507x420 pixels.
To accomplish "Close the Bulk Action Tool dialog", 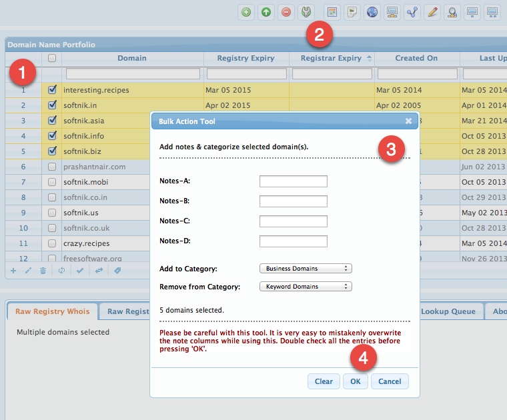I will (x=409, y=121).
